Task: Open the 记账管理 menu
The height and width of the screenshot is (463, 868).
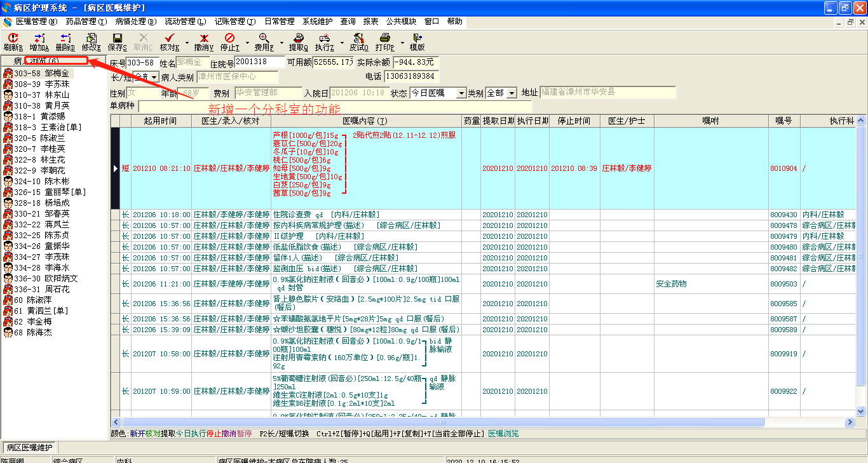Action: tap(235, 22)
